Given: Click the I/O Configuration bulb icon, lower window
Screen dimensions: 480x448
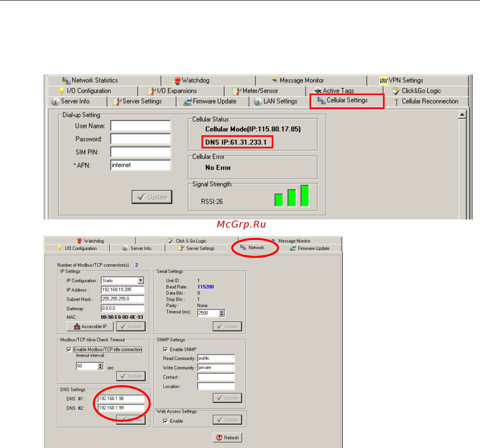Looking at the screenshot, I should 59,248.
